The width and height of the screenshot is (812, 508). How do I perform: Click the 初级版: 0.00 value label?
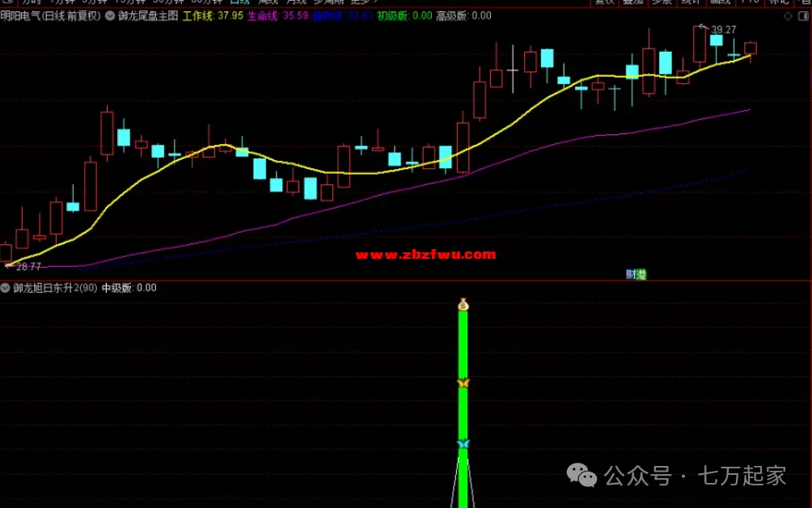(404, 16)
